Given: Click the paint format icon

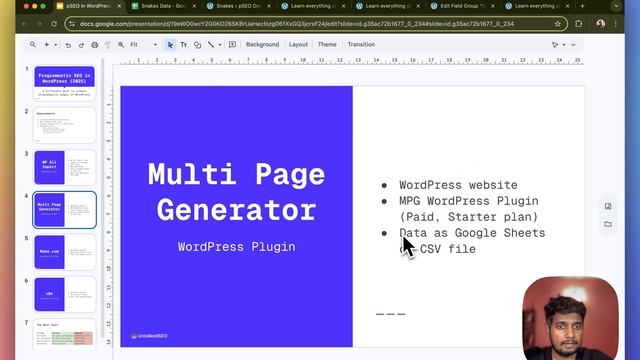Looking at the screenshot, I should pyautogui.click(x=108, y=45).
